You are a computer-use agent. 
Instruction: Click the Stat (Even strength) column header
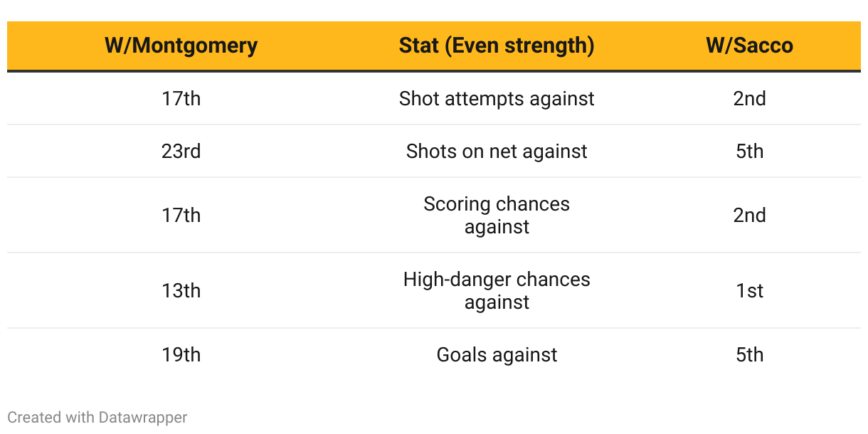pyautogui.click(x=497, y=46)
